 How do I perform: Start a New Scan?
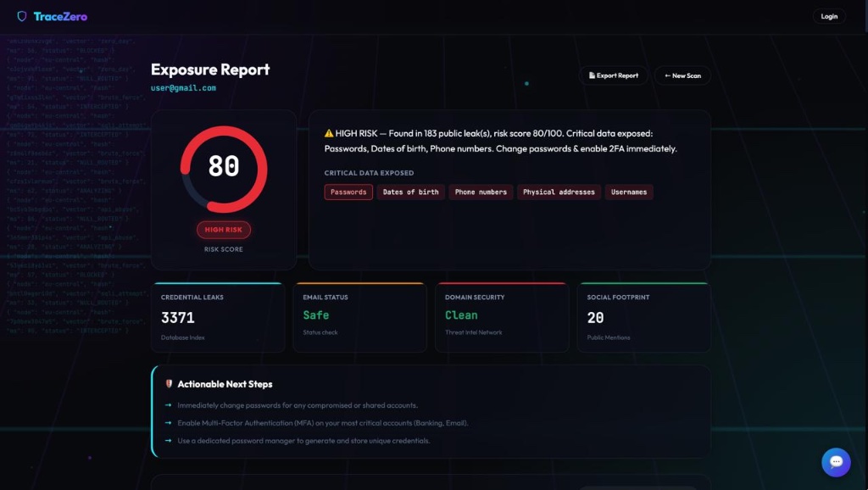coord(682,75)
